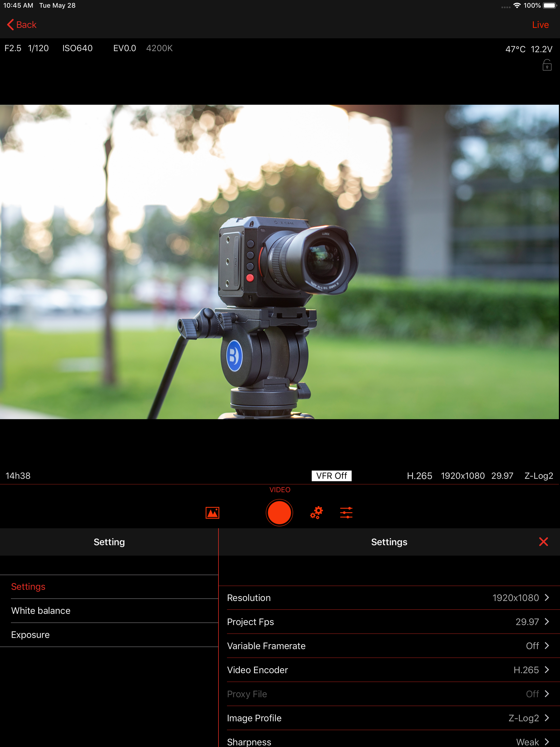Close the Settings panel with red X
This screenshot has height=747, width=560.
click(x=543, y=542)
